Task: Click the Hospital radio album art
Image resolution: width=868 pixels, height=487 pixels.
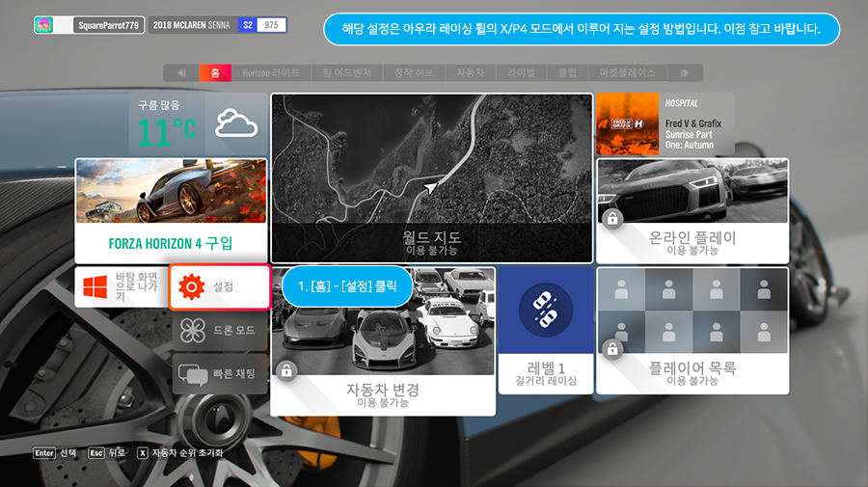Action: pyautogui.click(x=627, y=123)
